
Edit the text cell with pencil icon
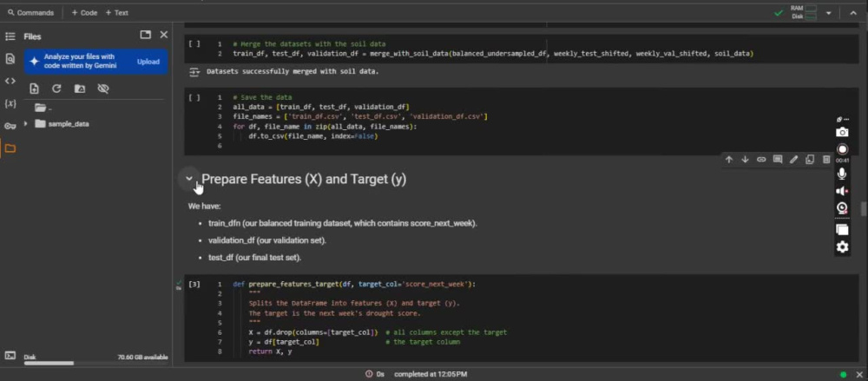pyautogui.click(x=794, y=160)
